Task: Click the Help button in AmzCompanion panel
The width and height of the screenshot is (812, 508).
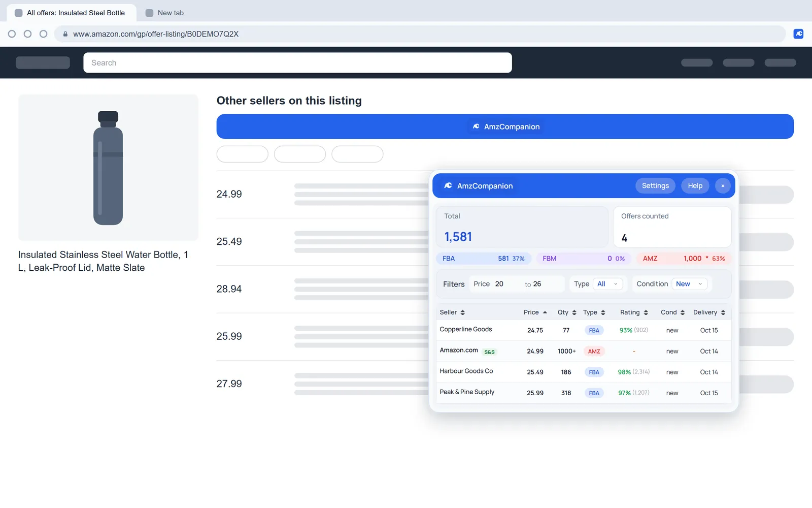Action: coord(695,186)
